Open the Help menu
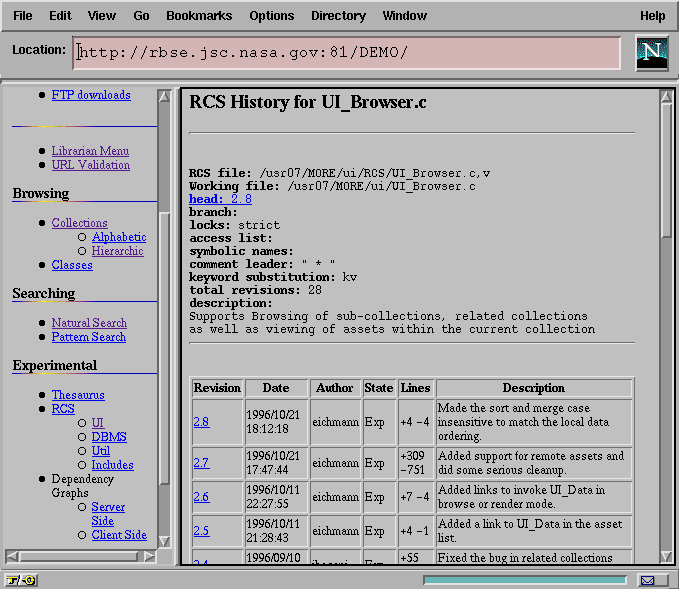Viewport: 679px width, 589px height. click(x=652, y=16)
